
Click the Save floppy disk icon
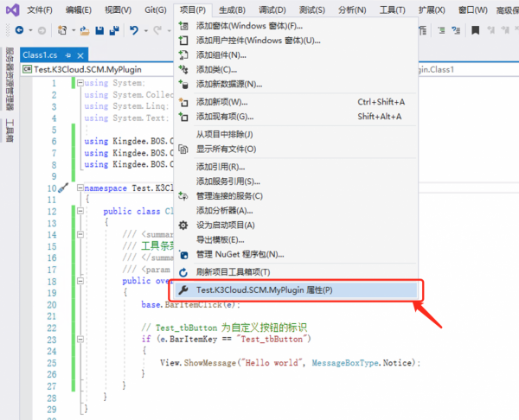pyautogui.click(x=99, y=30)
